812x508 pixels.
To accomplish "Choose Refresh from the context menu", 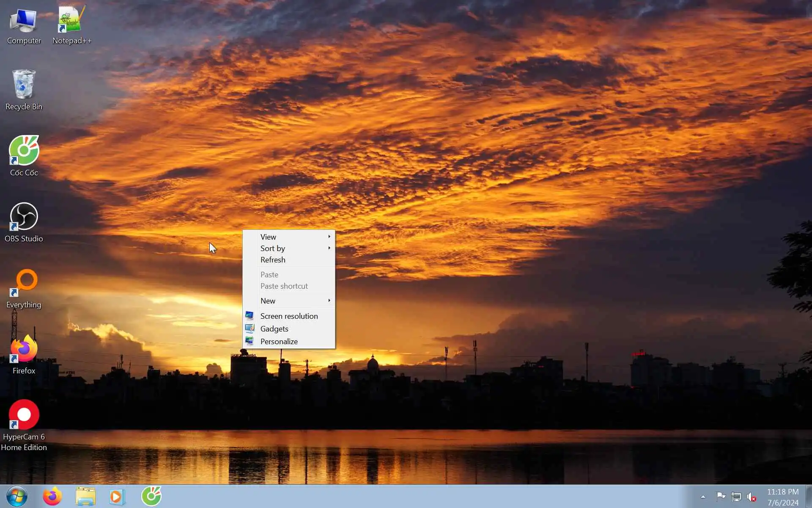I will tap(273, 260).
